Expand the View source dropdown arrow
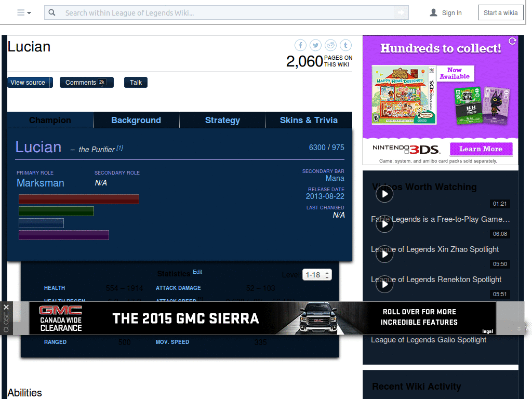This screenshot has height=399, width=532. click(x=51, y=83)
